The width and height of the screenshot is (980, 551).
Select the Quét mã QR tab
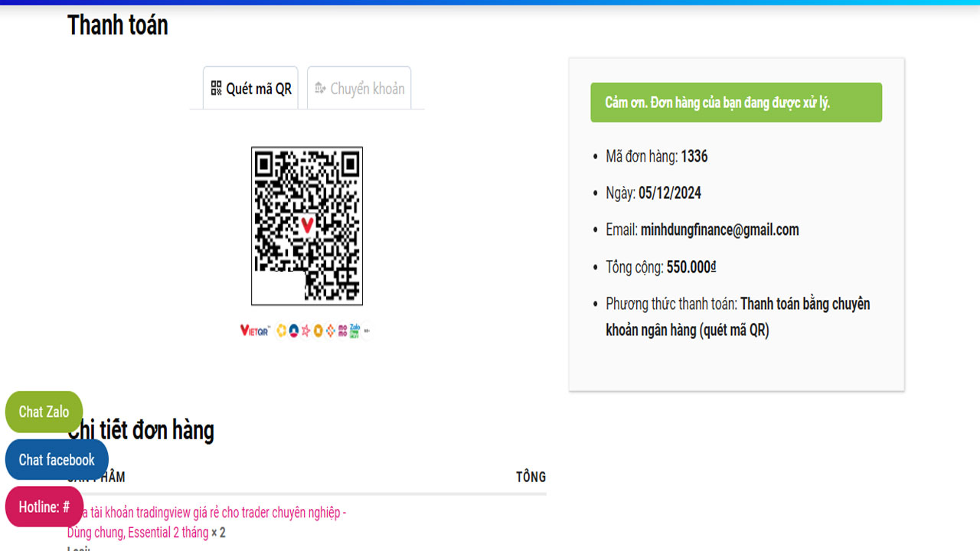click(x=250, y=88)
